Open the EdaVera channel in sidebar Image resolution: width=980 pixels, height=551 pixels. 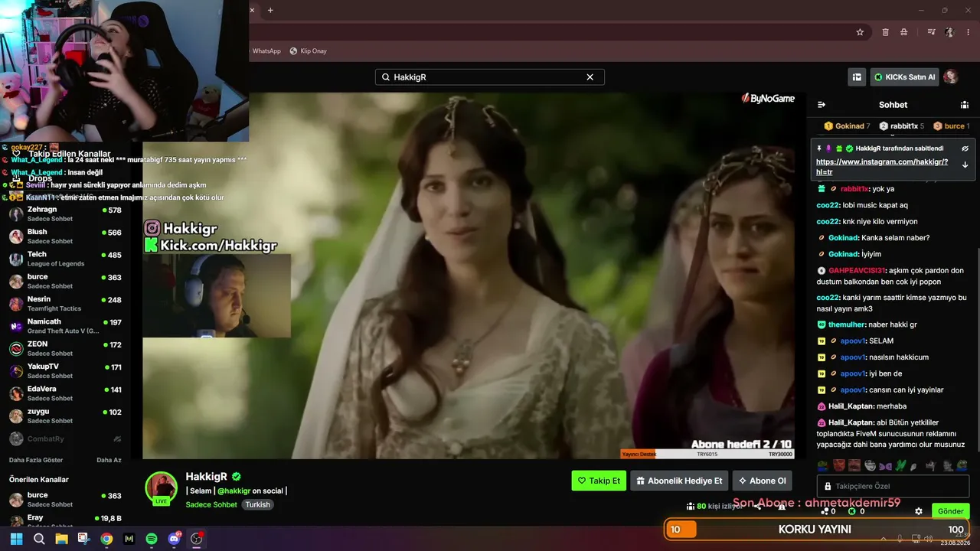[65, 393]
